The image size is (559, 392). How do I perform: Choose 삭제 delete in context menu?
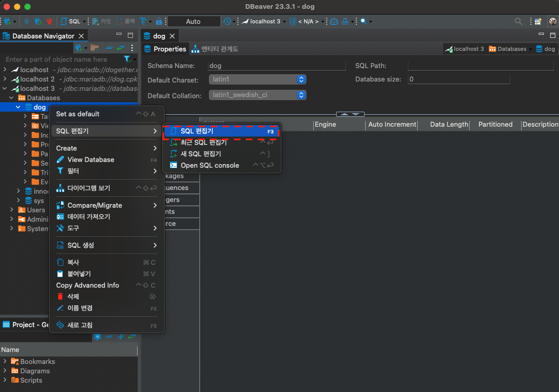[x=107, y=296]
